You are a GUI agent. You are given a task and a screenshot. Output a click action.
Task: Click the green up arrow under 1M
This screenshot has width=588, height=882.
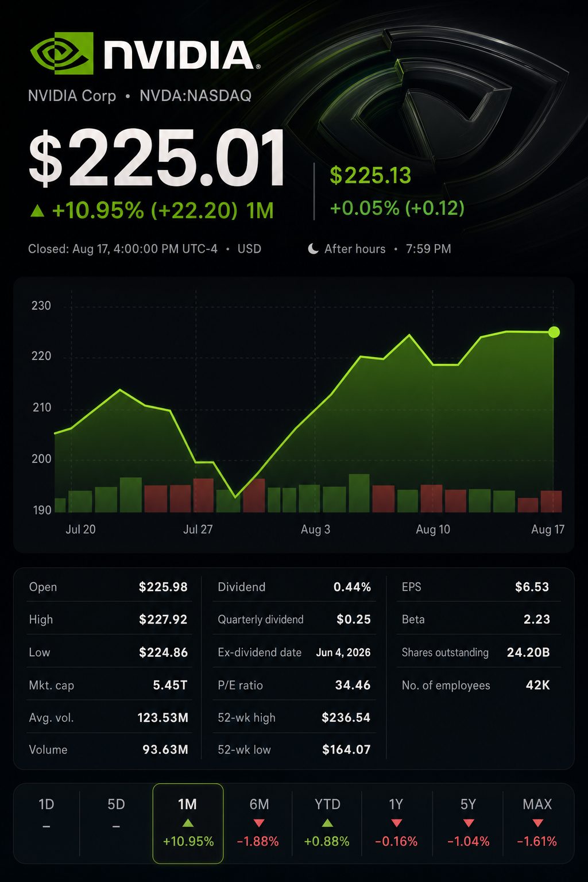(x=188, y=823)
